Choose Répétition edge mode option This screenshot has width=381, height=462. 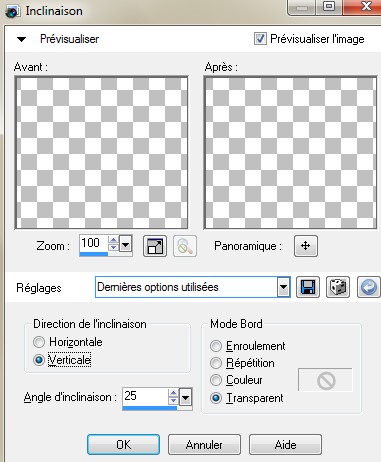pos(216,363)
